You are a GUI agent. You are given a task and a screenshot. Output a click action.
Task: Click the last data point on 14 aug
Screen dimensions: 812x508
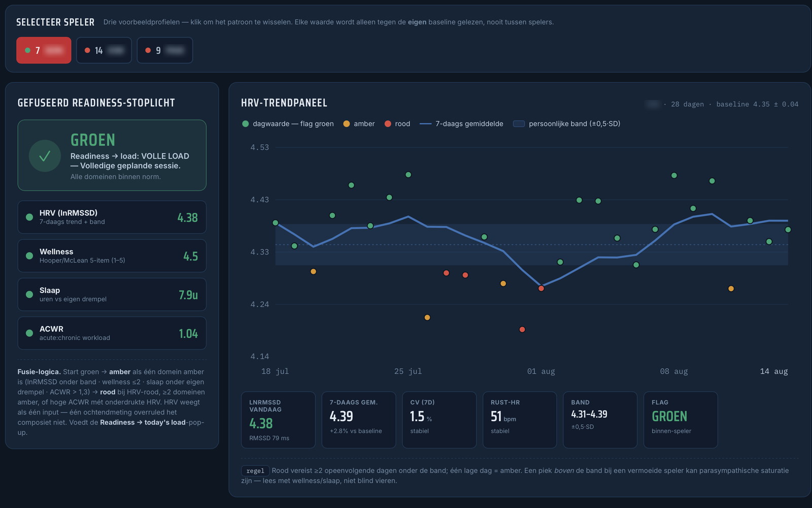(x=788, y=230)
